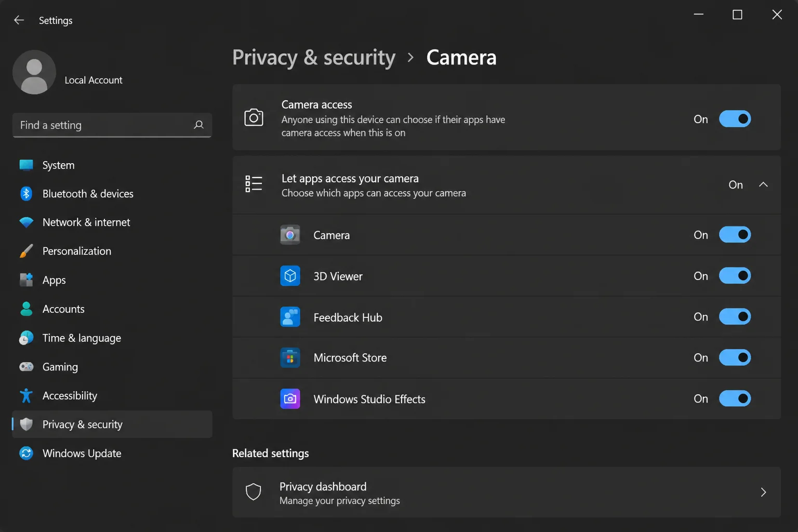This screenshot has height=532, width=798.
Task: Navigate to Accounts settings
Action: [x=112, y=309]
